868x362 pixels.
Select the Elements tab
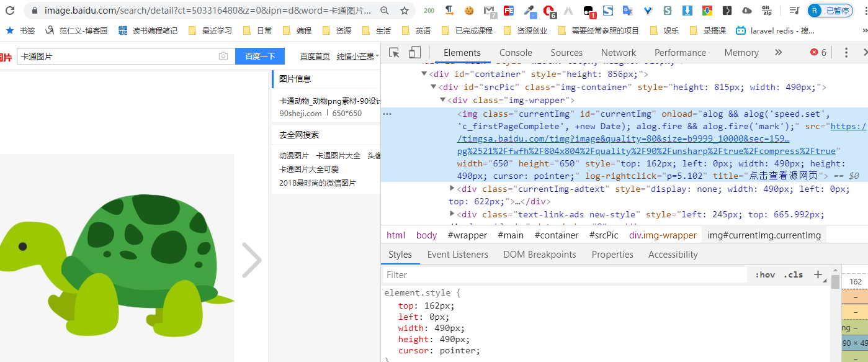coord(462,53)
